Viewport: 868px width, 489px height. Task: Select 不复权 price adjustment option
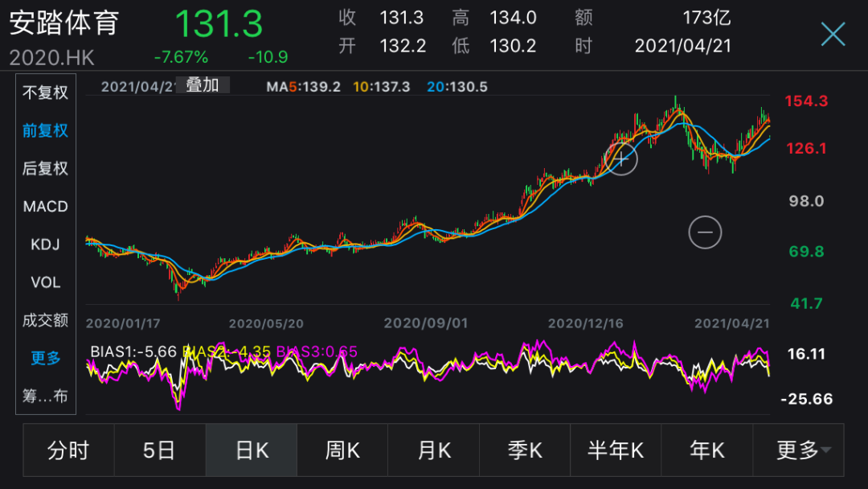[45, 92]
